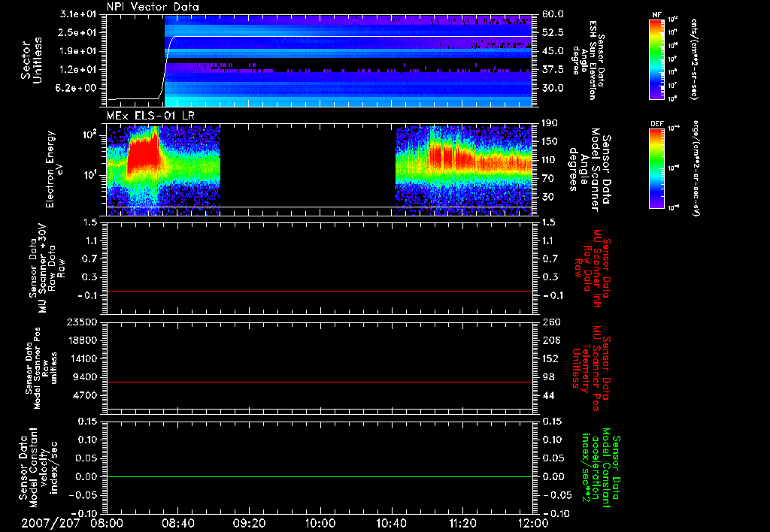Click the 3.1e+01 sector axis value

click(x=78, y=14)
